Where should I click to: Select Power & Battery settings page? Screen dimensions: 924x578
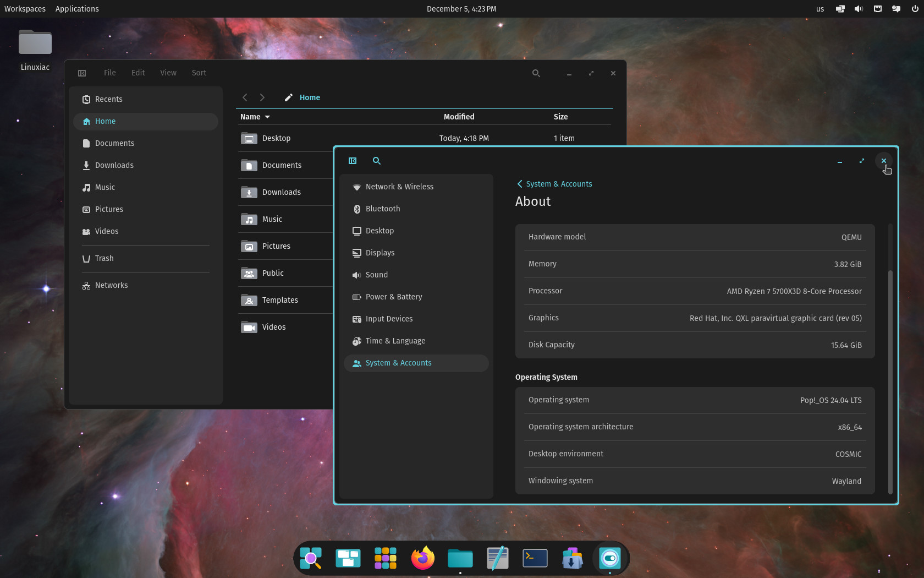[416, 297]
